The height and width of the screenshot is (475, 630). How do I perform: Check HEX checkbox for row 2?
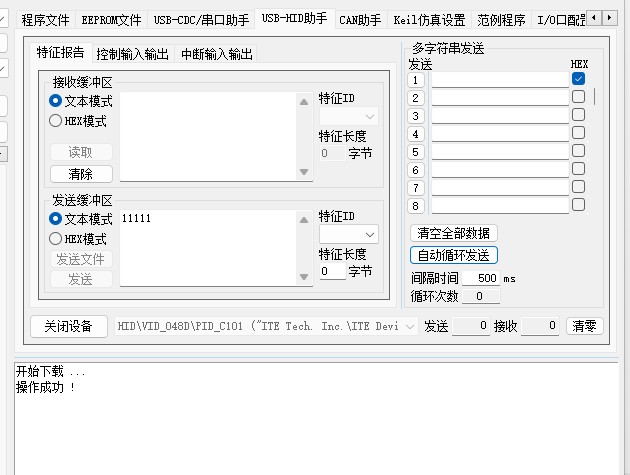[579, 96]
